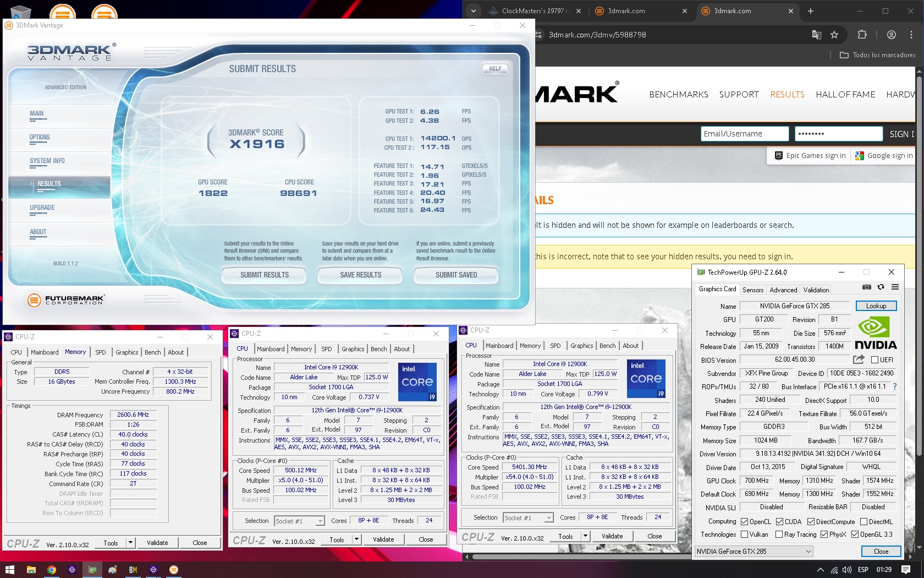This screenshot has width=924, height=578.
Task: Toggle the OpenCL checkbox
Action: coord(745,522)
